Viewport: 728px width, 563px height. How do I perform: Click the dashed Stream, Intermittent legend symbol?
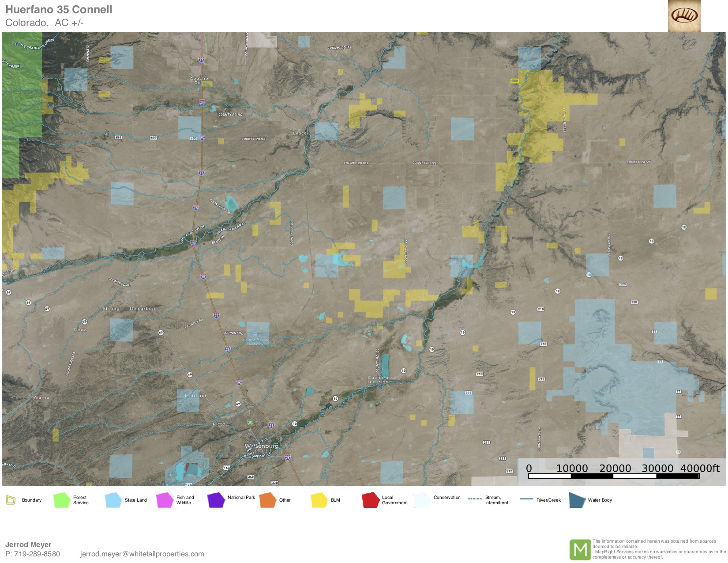pyautogui.click(x=475, y=499)
